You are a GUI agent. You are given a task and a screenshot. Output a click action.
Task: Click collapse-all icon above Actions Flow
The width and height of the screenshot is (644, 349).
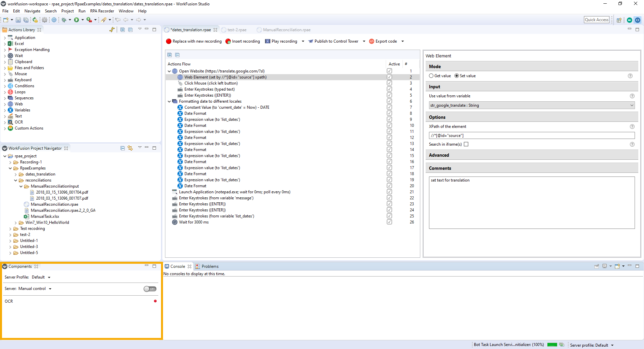[177, 55]
